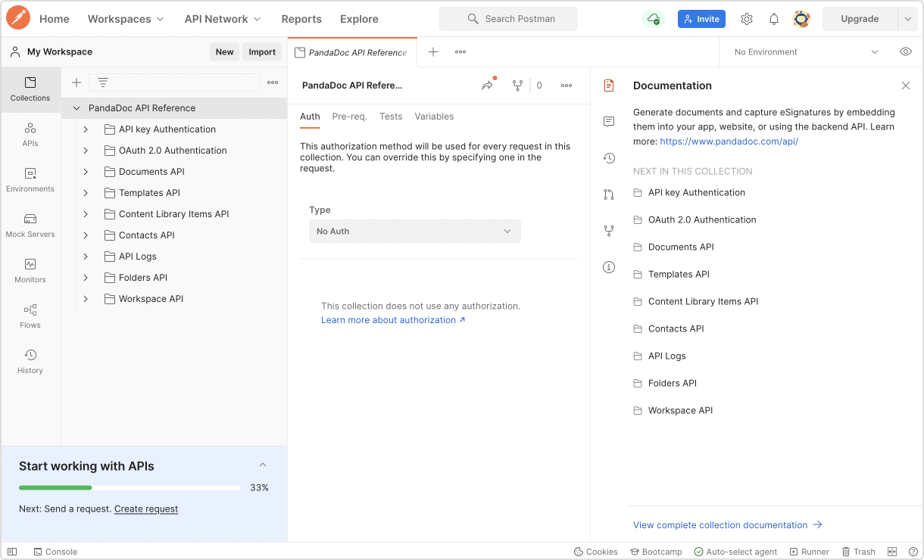Open the user avatar menu
Image resolution: width=924 pixels, height=560 pixels.
[x=801, y=19]
